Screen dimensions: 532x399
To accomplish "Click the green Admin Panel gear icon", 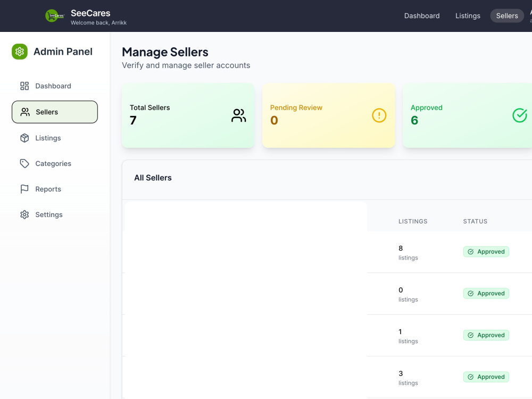I will [20, 52].
